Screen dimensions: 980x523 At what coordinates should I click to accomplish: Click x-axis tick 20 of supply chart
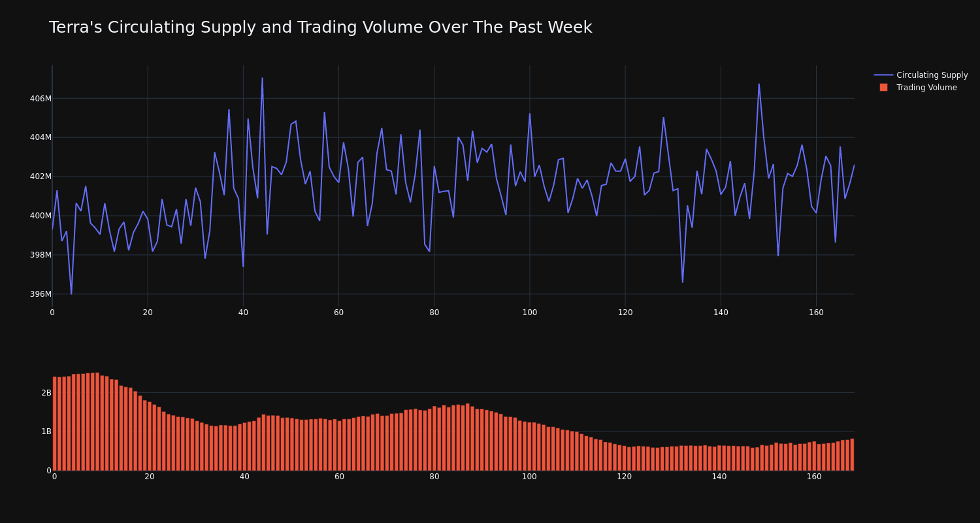[x=148, y=312]
